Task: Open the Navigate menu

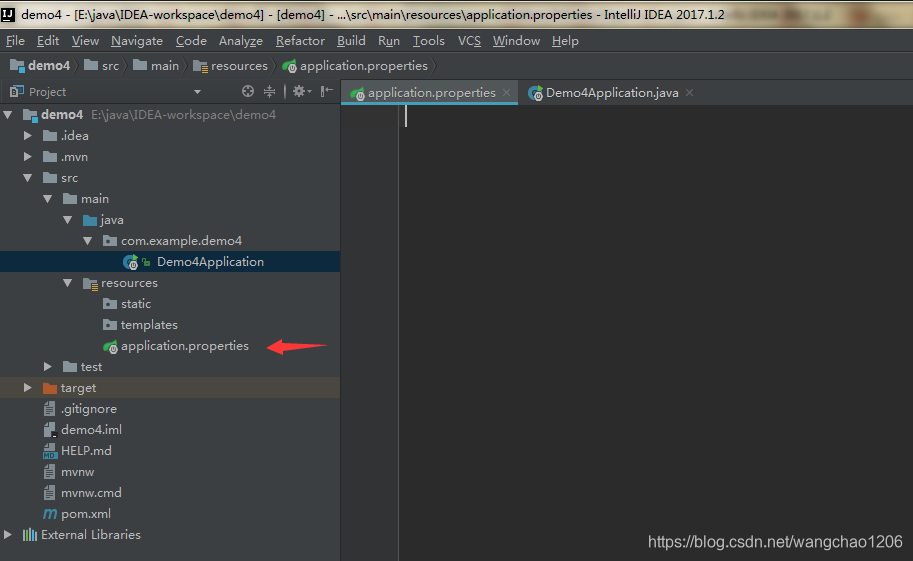Action: [137, 41]
